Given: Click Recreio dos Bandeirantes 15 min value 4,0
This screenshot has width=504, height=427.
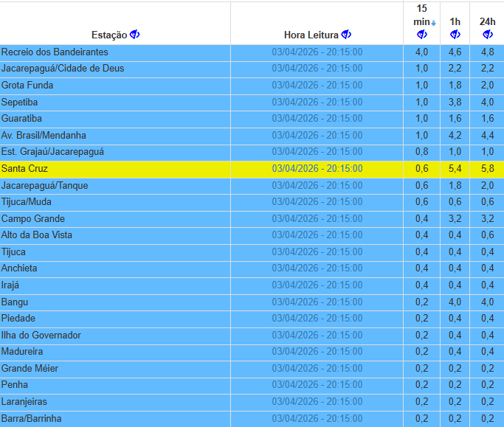Looking at the screenshot, I should (x=421, y=52).
